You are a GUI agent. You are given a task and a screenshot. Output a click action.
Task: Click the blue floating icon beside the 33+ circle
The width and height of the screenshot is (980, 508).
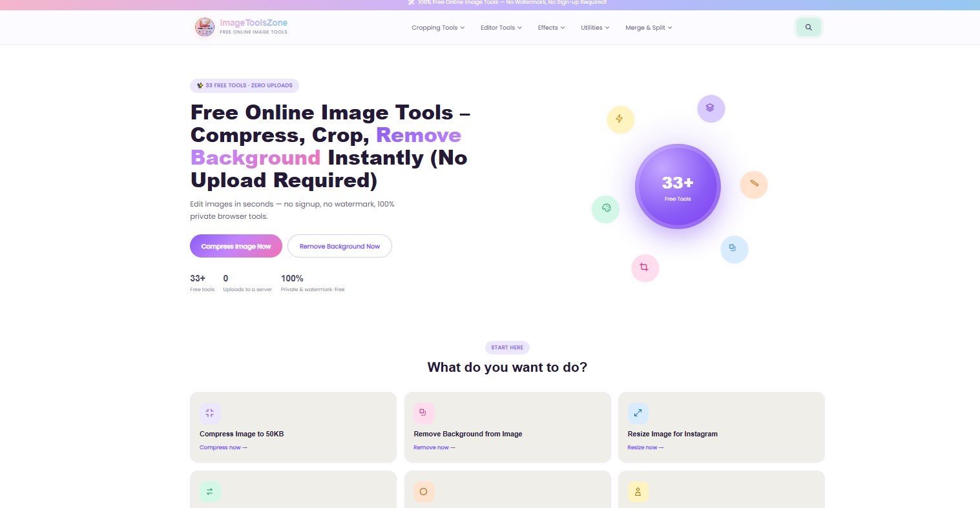734,249
